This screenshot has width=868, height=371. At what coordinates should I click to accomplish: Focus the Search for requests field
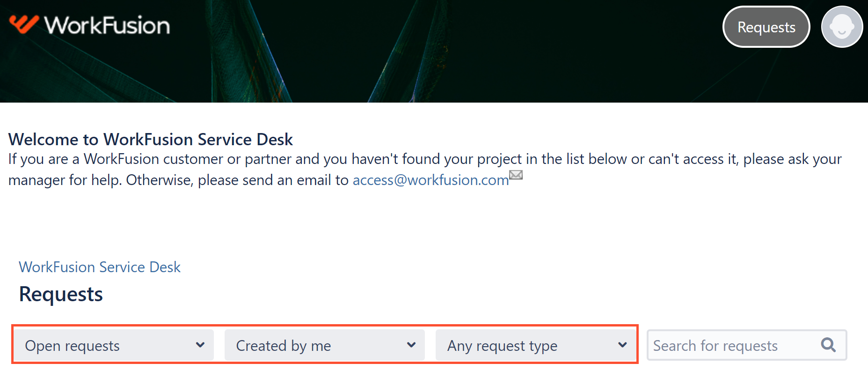point(747,345)
